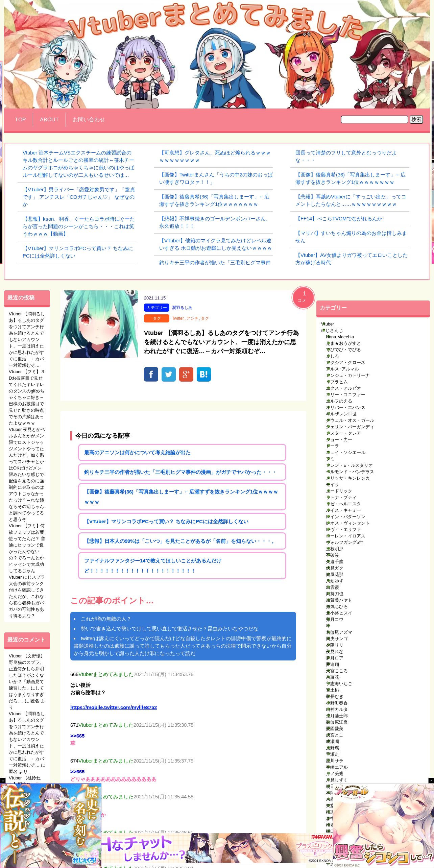This screenshot has width=434, height=868.
Task: Open 他箱のマイクラ headline link
Action: [215, 244]
